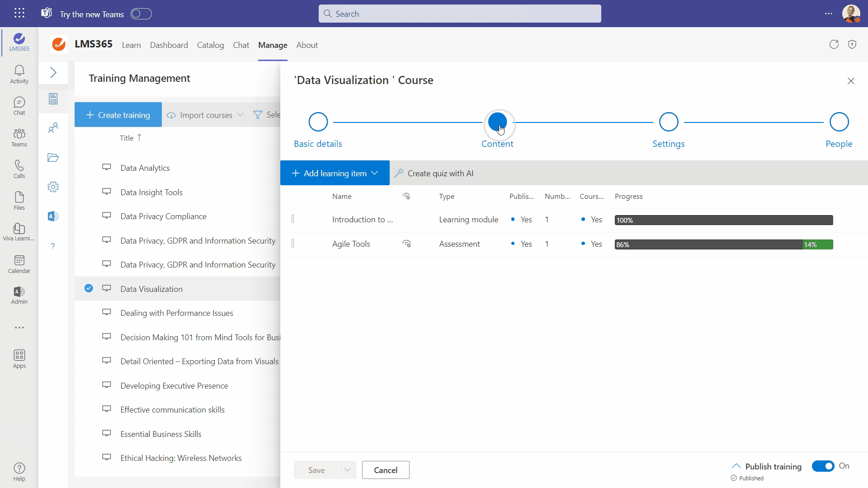Click the LMS365 logo icon
The image size is (868, 488).
pos(59,44)
